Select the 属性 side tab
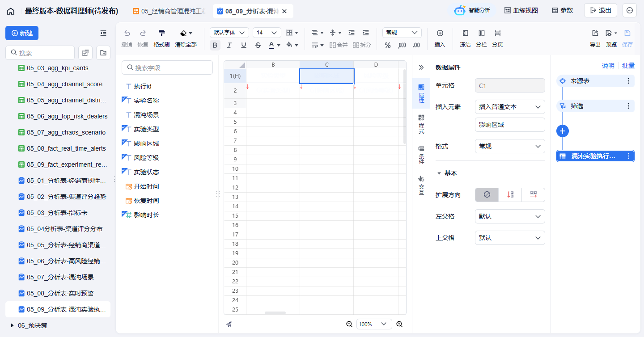 point(421,93)
